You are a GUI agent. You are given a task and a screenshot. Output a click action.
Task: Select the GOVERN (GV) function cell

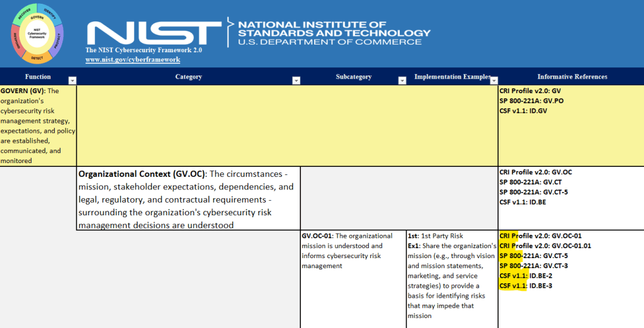(38, 126)
